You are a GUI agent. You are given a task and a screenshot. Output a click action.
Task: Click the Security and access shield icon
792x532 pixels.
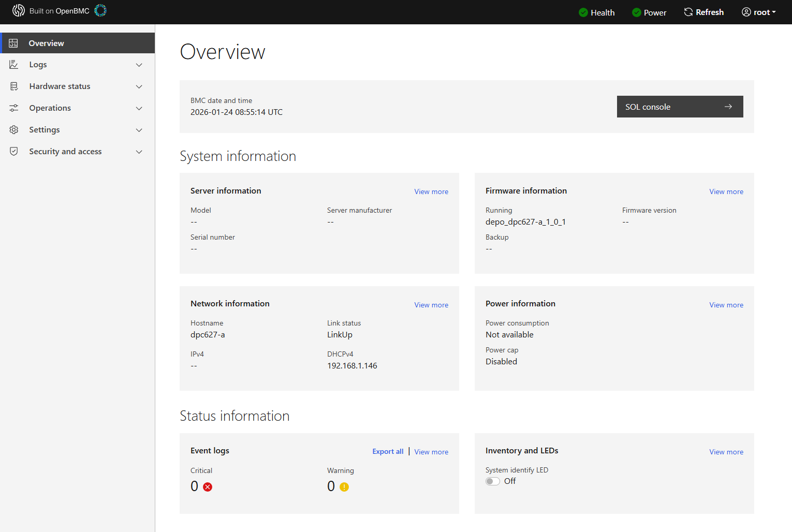coord(14,151)
